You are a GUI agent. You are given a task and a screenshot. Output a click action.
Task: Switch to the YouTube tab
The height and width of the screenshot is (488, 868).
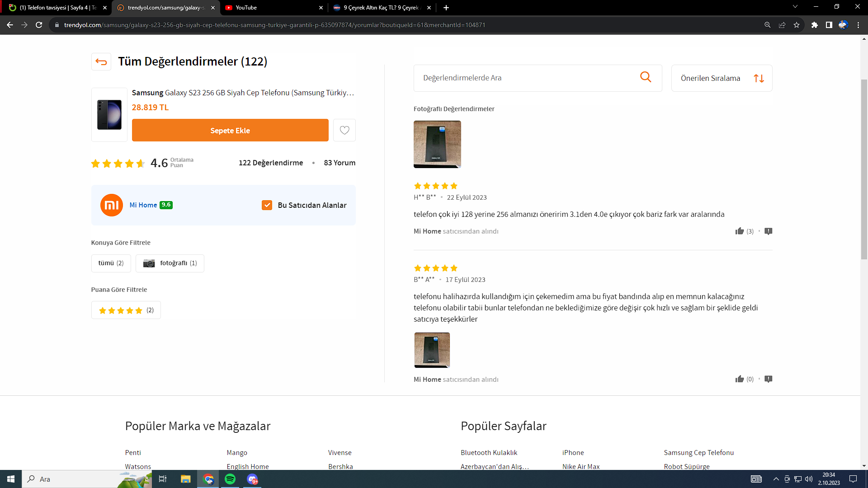point(271,8)
